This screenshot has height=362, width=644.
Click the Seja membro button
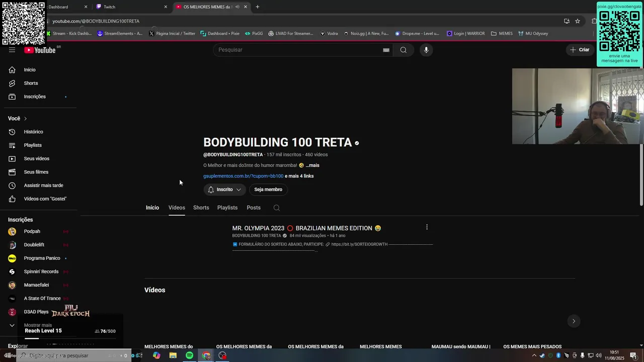[268, 190]
